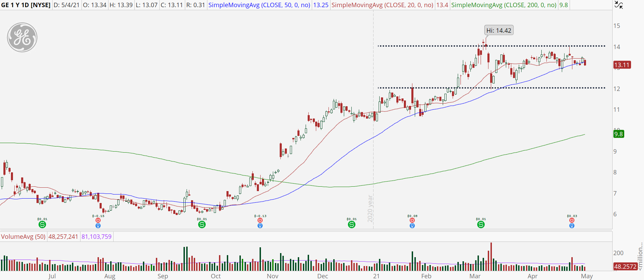Click the red earnings phone icon under $-0.13
Viewport: 644px width, 280px height.
[x=260, y=220]
